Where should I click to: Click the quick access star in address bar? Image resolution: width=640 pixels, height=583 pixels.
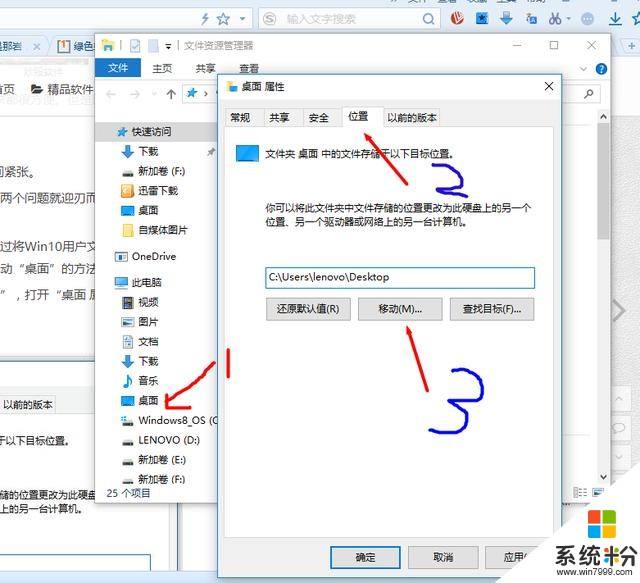192,93
